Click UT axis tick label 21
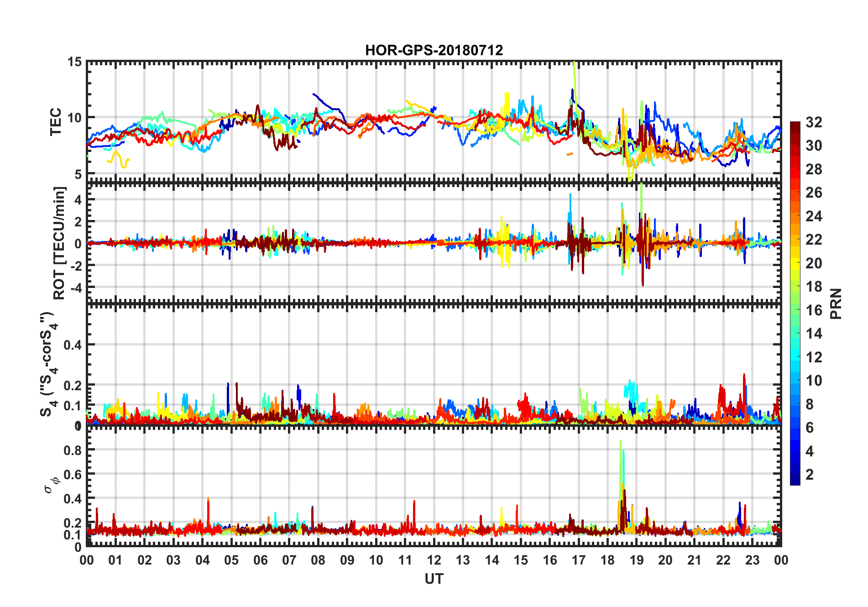Screen dimensions: 868x607 click(695, 560)
